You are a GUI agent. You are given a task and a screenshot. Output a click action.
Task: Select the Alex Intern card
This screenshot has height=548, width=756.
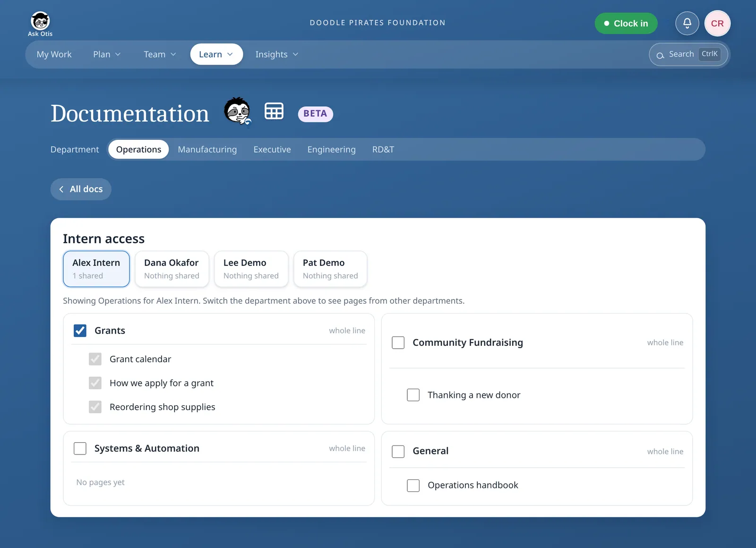point(96,269)
